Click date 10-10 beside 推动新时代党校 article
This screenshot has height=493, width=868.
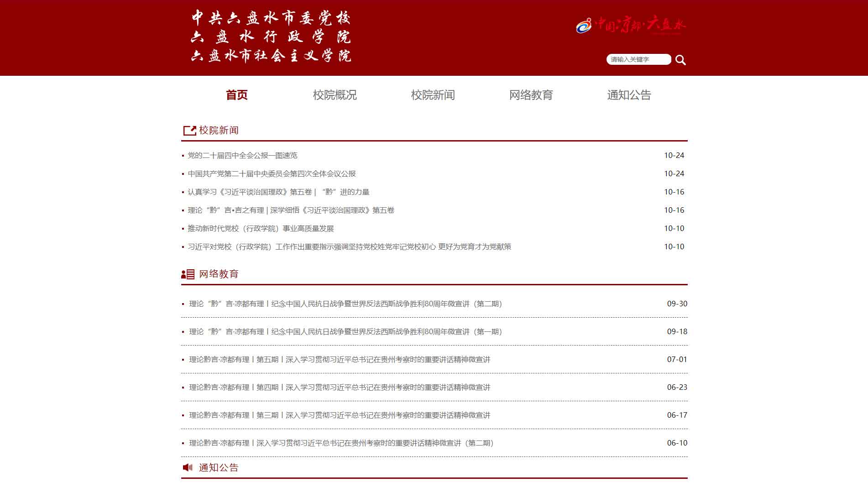(x=674, y=228)
